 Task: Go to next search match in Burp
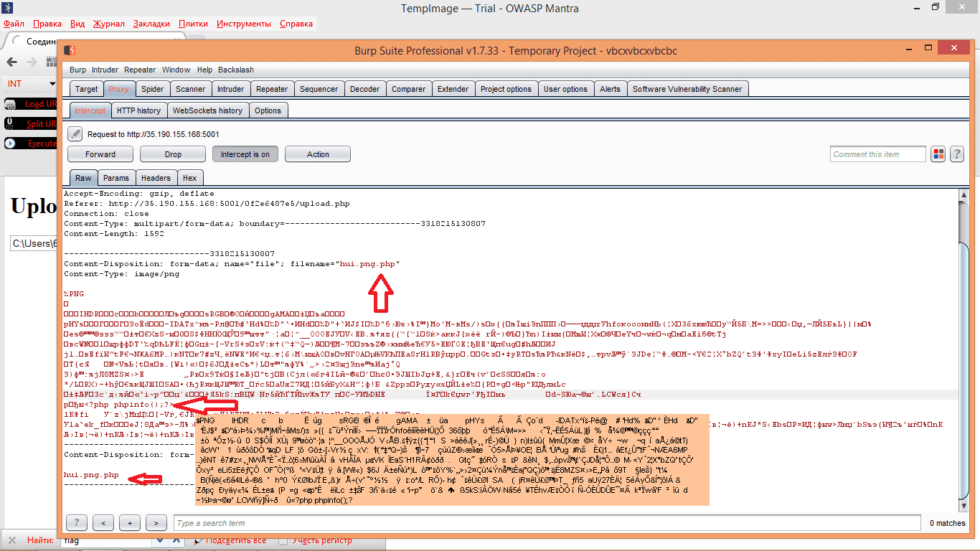[156, 523]
